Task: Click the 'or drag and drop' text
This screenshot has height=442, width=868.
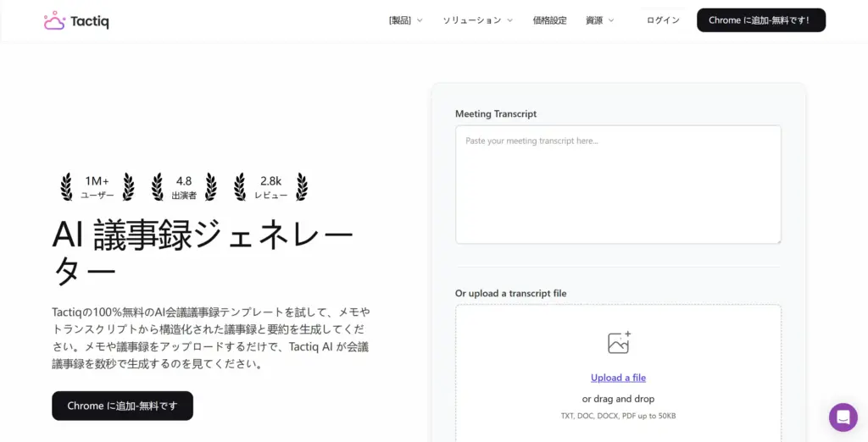Action: 618,399
